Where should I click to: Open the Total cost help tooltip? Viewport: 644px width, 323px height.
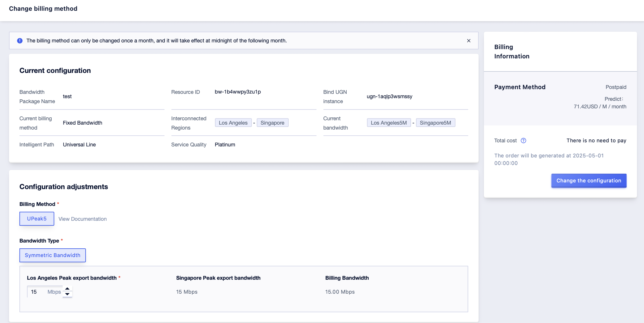523,141
